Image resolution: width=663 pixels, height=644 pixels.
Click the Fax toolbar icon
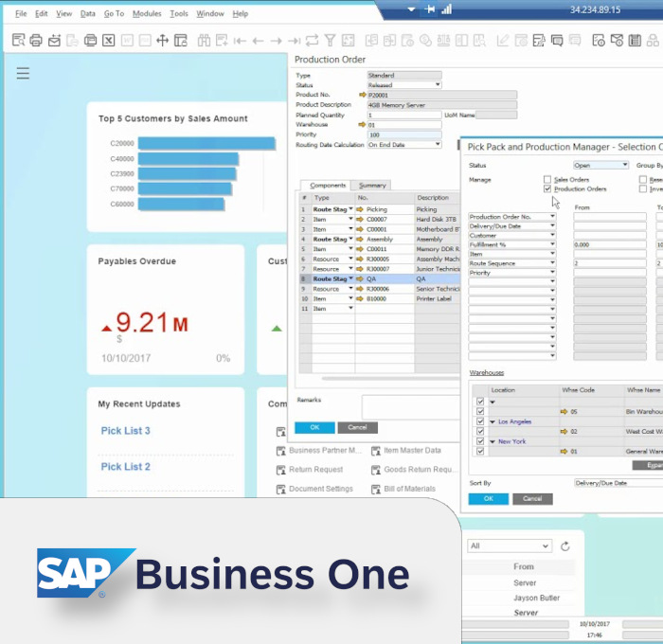(x=91, y=41)
